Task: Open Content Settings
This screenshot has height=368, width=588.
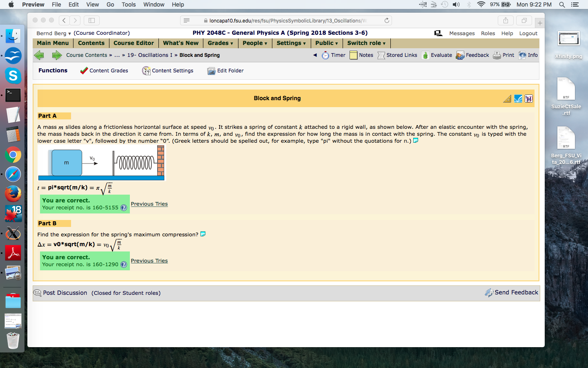Action: point(168,71)
